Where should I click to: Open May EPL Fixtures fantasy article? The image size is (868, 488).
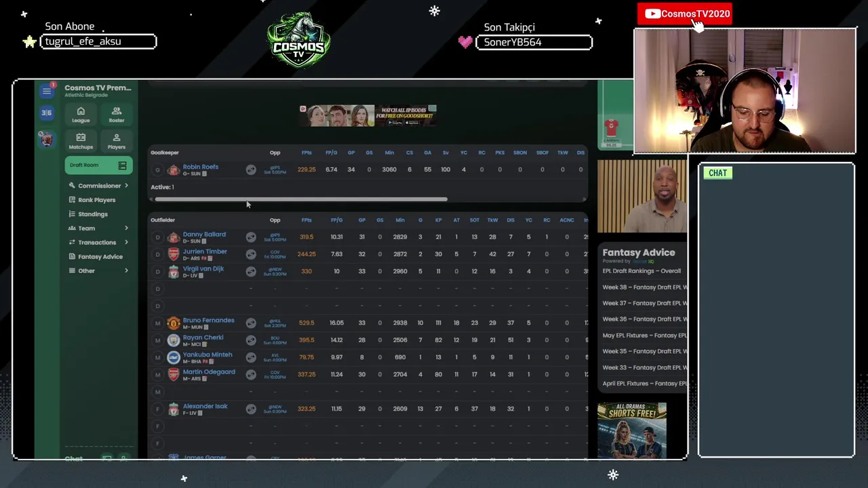click(x=644, y=335)
